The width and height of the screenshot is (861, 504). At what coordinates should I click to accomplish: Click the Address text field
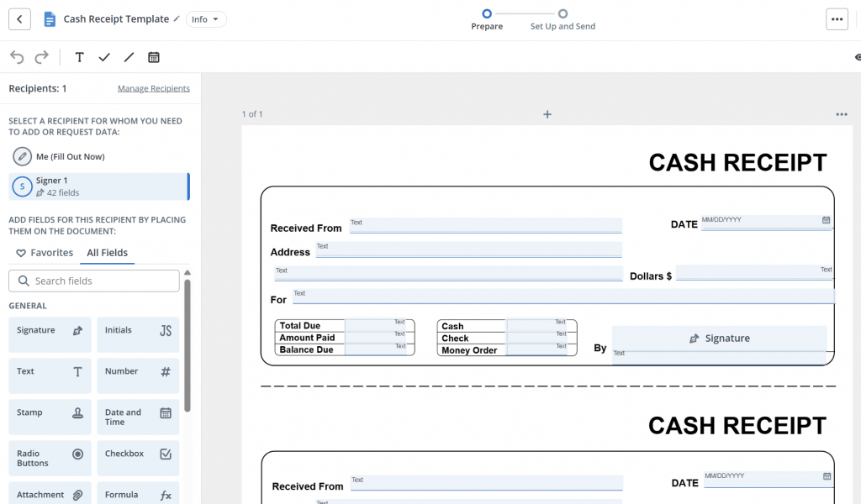[469, 249]
